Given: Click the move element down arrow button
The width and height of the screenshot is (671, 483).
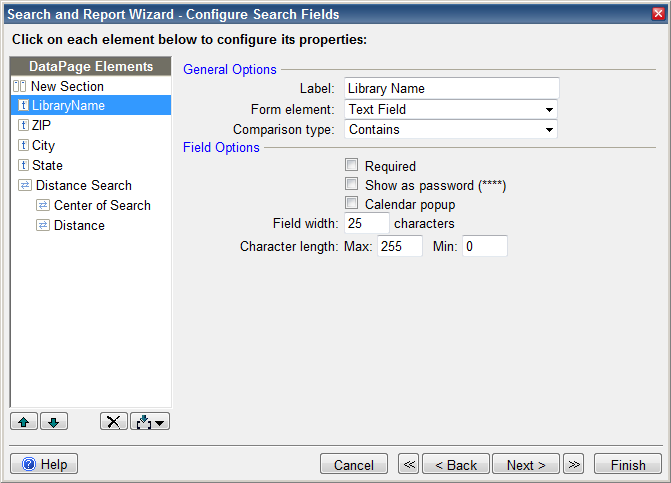Looking at the screenshot, I should pyautogui.click(x=53, y=422).
